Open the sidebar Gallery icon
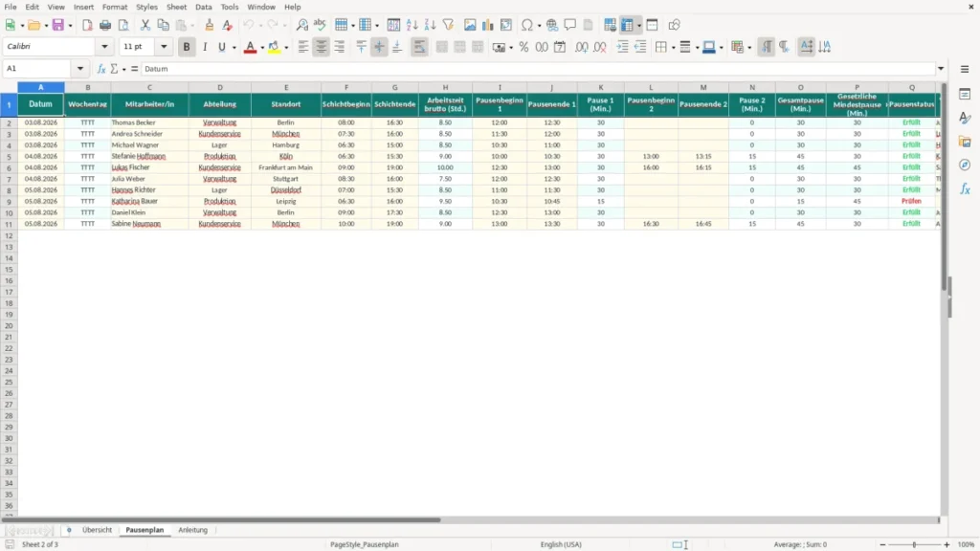Image resolution: width=980 pixels, height=551 pixels. click(965, 142)
